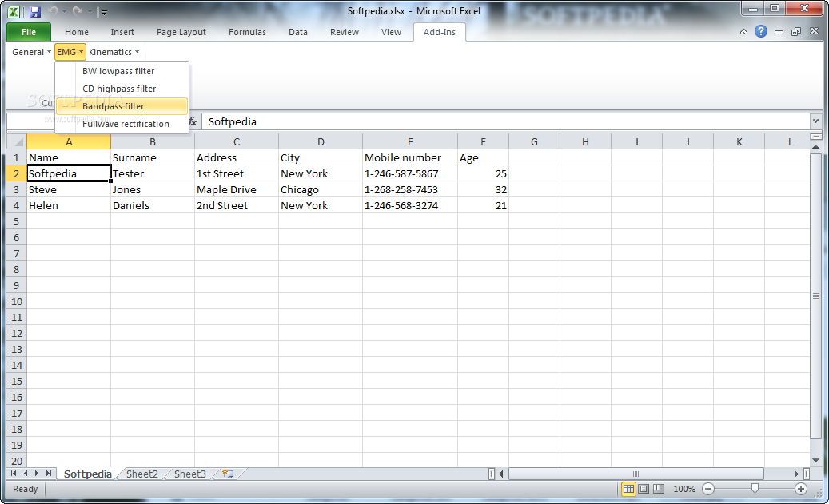This screenshot has width=829, height=504.
Task: Select Fullwave rectification menu item
Action: tap(122, 124)
